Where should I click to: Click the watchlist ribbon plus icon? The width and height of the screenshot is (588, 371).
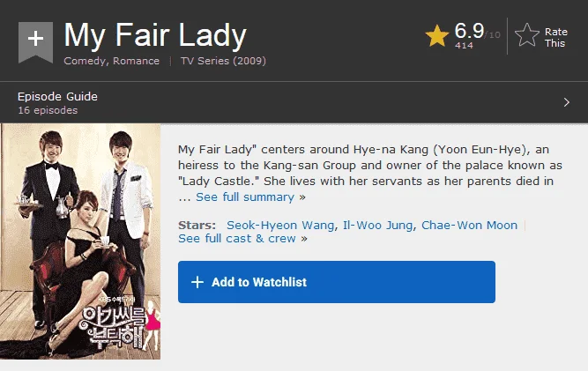point(35,41)
